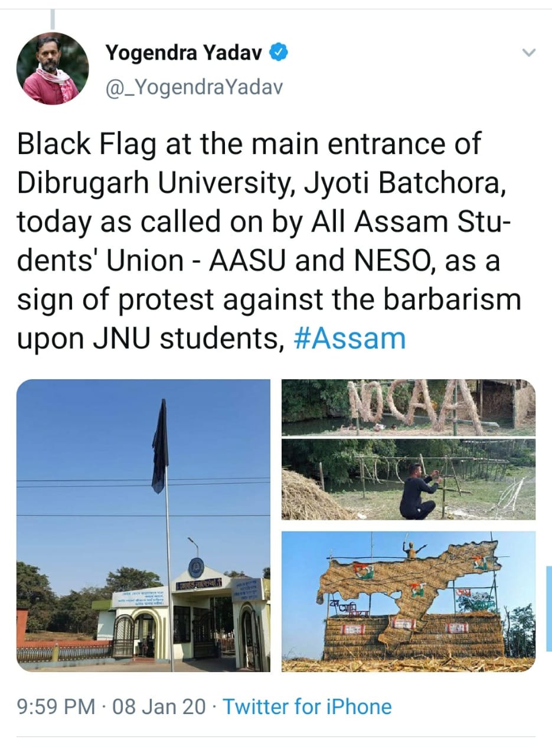Click the 08 Jan 20 date
The width and height of the screenshot is (552, 756).
pyautogui.click(x=159, y=706)
